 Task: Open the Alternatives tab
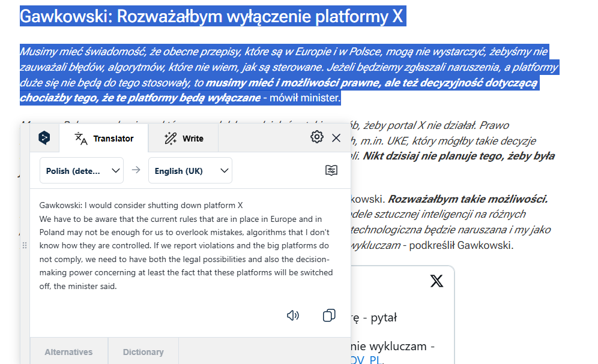[x=68, y=352]
